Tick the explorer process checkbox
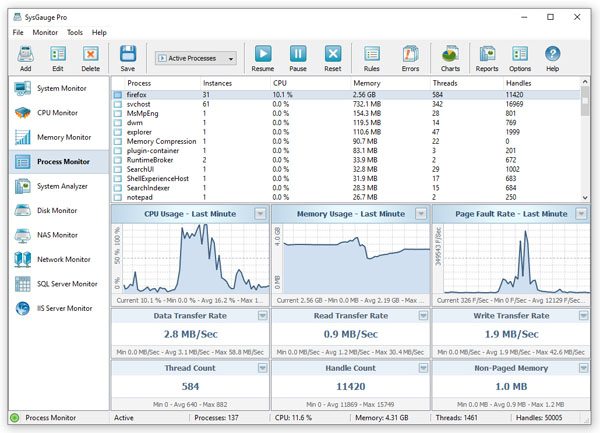This screenshot has width=600, height=433. click(117, 132)
